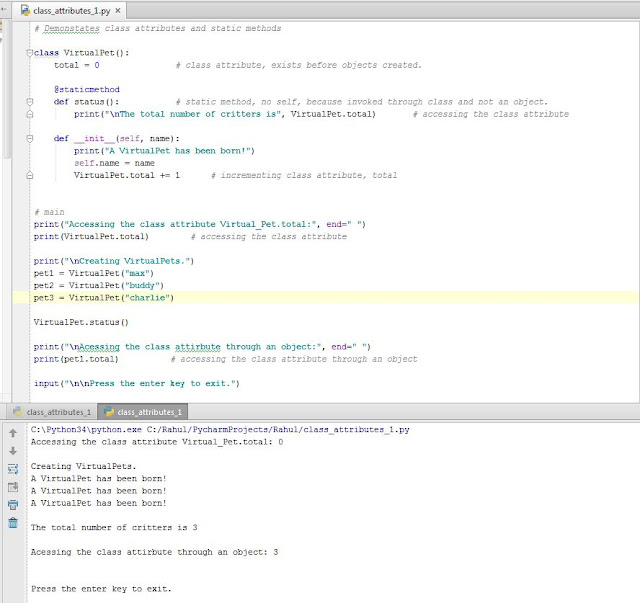Switch to the active class_attributes_1 run tab
The height and width of the screenshot is (603, 640).
click(143, 412)
